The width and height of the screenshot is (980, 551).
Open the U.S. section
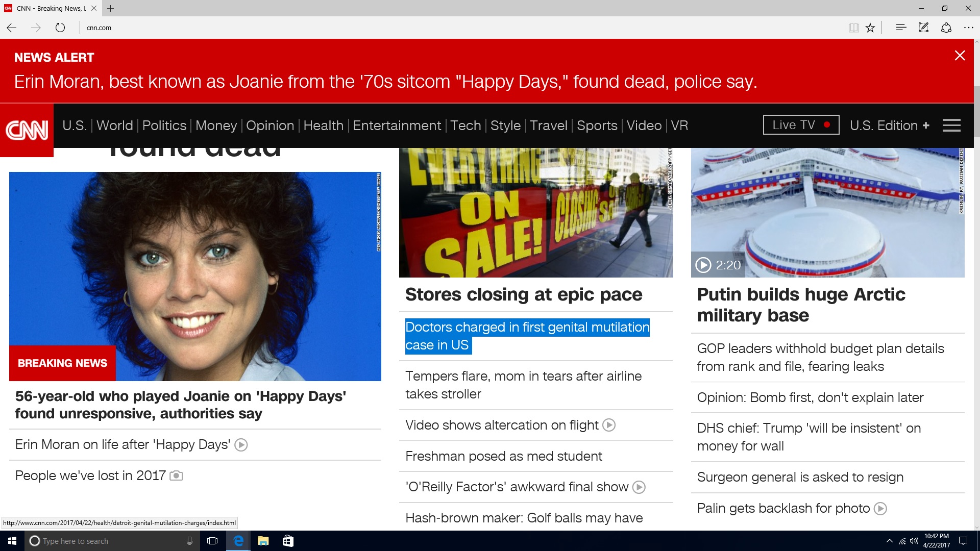75,126
